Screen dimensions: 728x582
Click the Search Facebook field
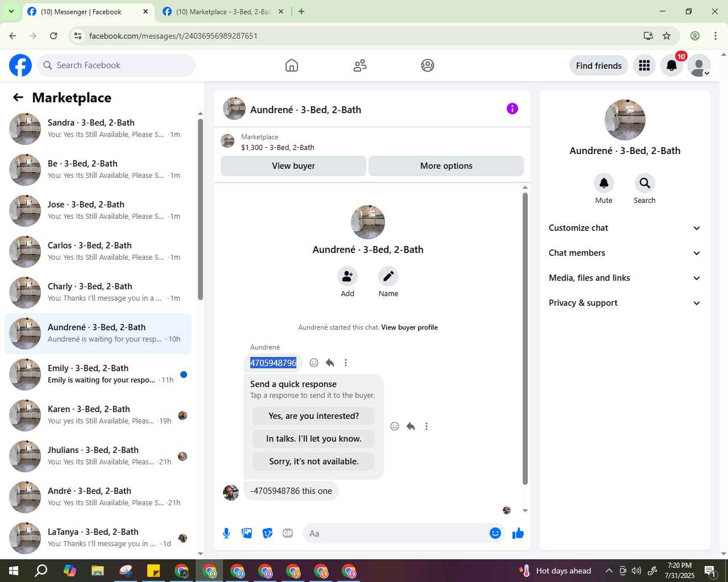point(116,65)
